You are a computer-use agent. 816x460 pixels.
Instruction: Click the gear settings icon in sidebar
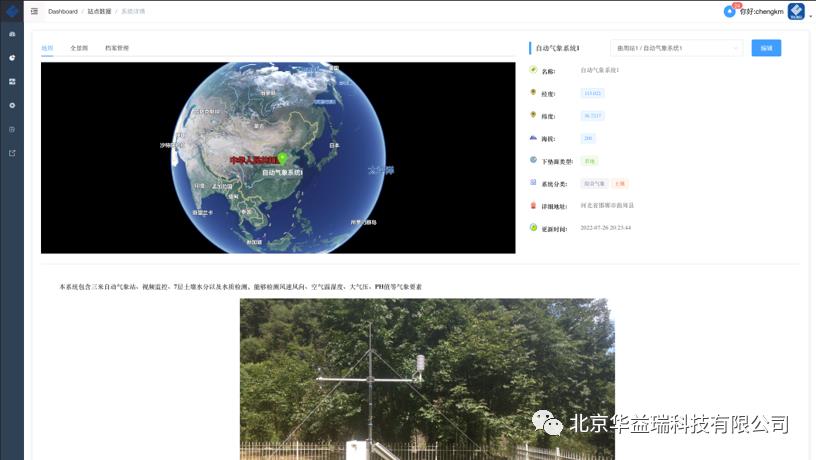click(x=12, y=105)
